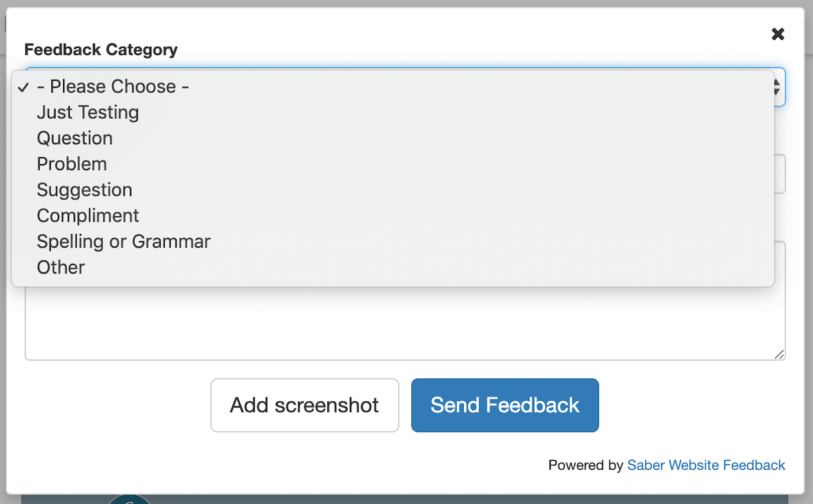Click the Powered by text
The image size is (813, 504).
pyautogui.click(x=587, y=465)
